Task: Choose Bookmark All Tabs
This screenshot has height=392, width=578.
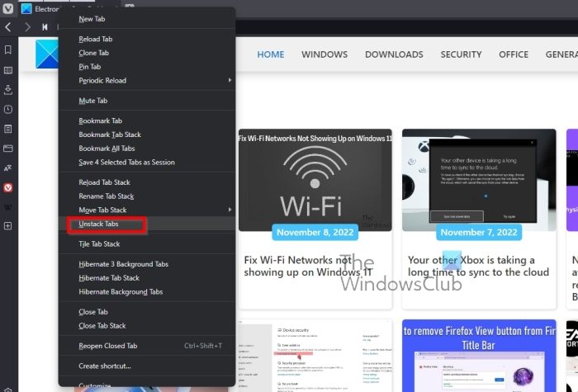Action: (147, 149)
